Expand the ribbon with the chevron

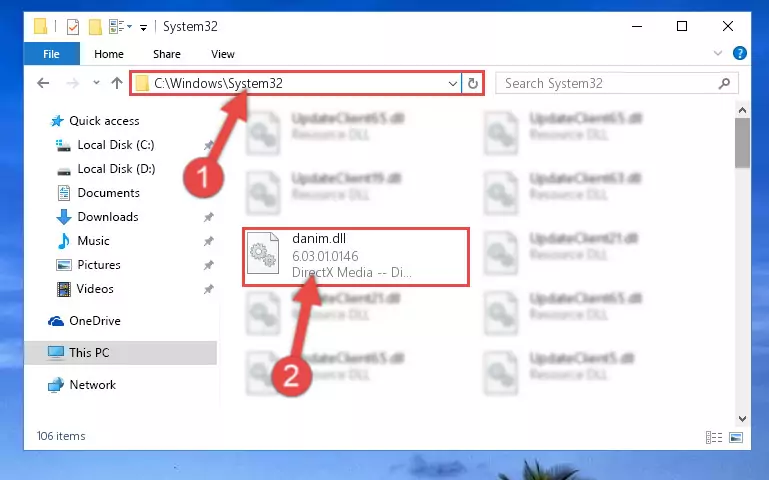click(718, 53)
